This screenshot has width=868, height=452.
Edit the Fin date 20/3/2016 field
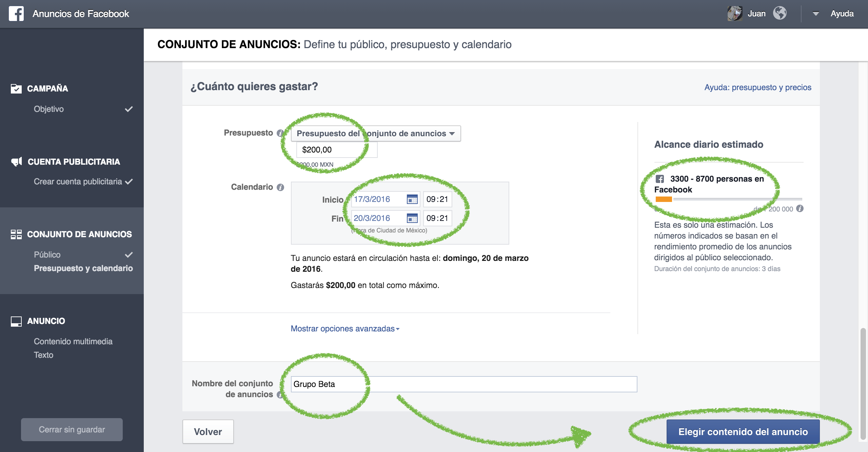point(378,218)
